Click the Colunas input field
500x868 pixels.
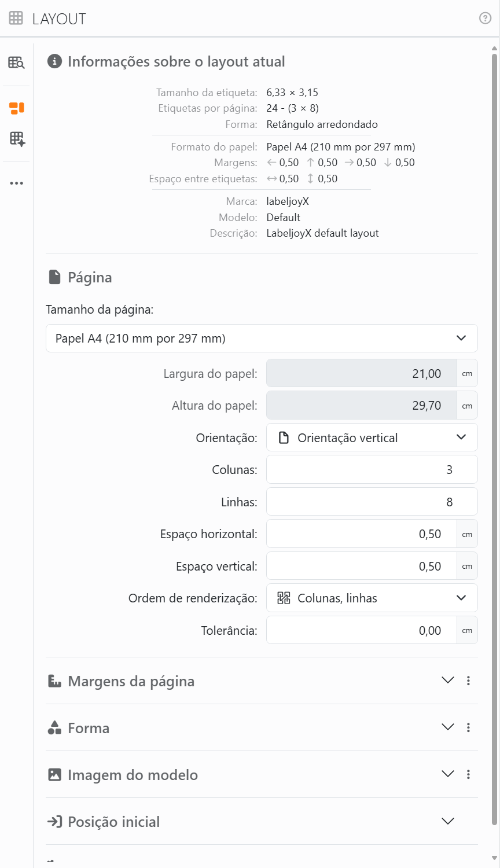(x=372, y=470)
